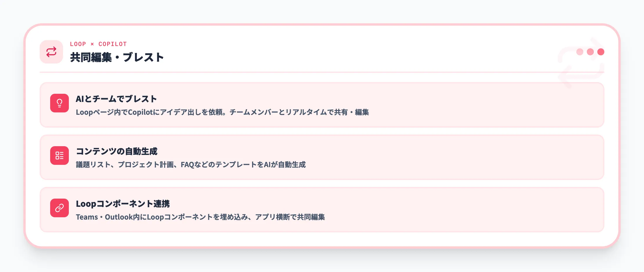Click the 共同編集・ブレスト heading
Image resolution: width=644 pixels, height=272 pixels.
(117, 57)
